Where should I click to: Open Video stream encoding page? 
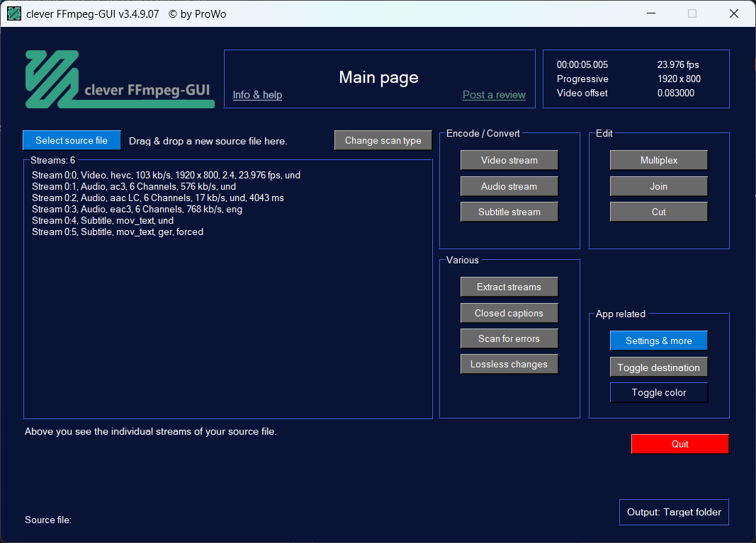(x=509, y=160)
